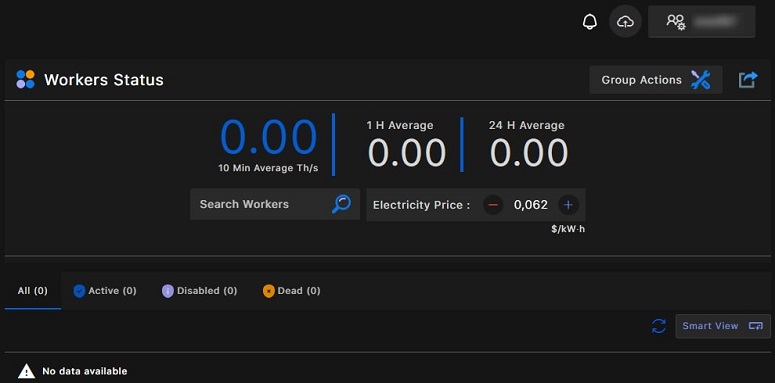
Task: Switch to the Dead (0) tab
Action: [292, 291]
